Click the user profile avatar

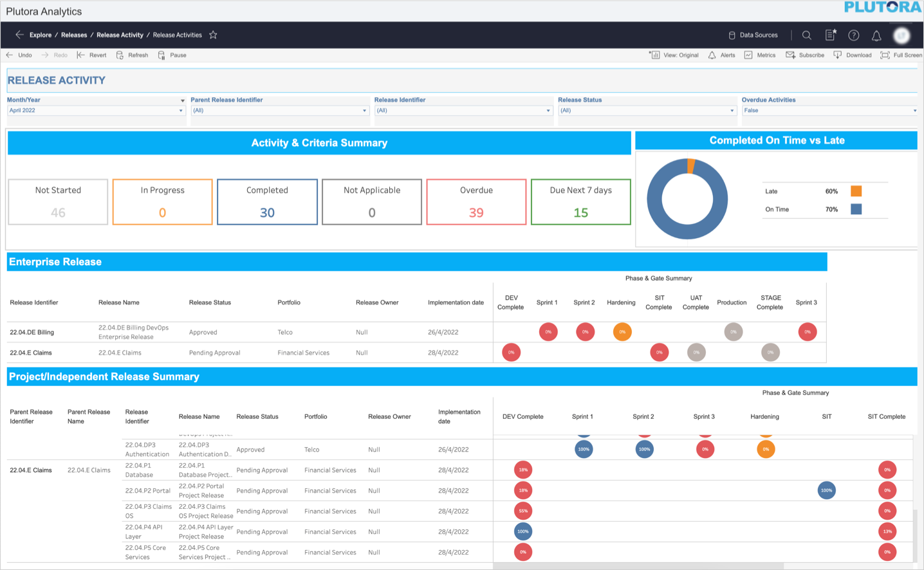pyautogui.click(x=901, y=35)
